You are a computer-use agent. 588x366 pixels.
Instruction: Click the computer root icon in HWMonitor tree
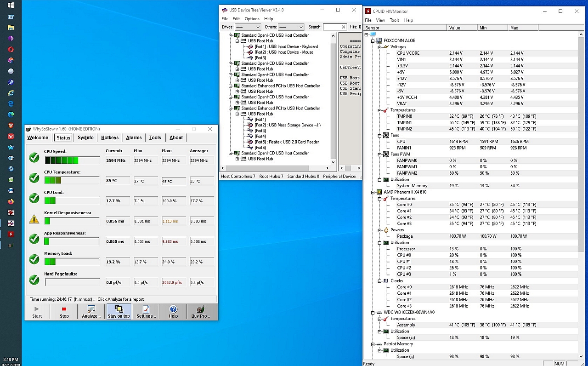373,34
